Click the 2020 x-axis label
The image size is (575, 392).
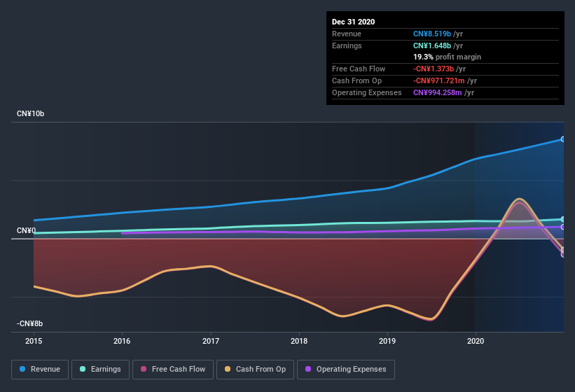[x=476, y=341]
